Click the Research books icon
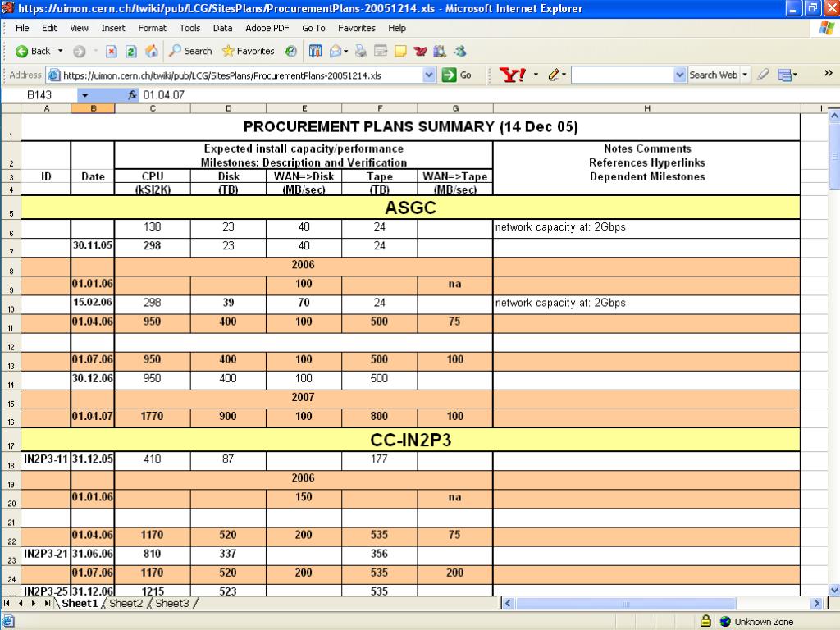 (x=440, y=52)
